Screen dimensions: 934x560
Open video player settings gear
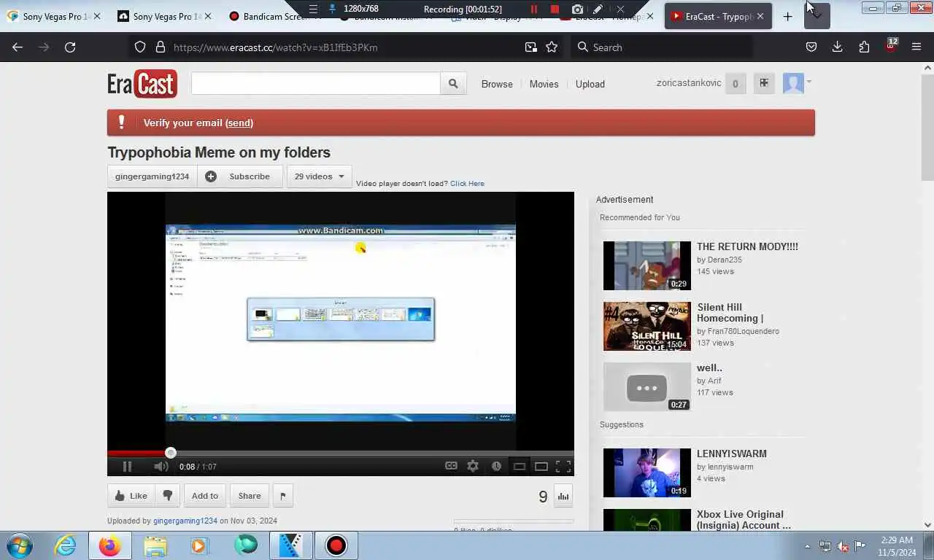[x=473, y=467]
